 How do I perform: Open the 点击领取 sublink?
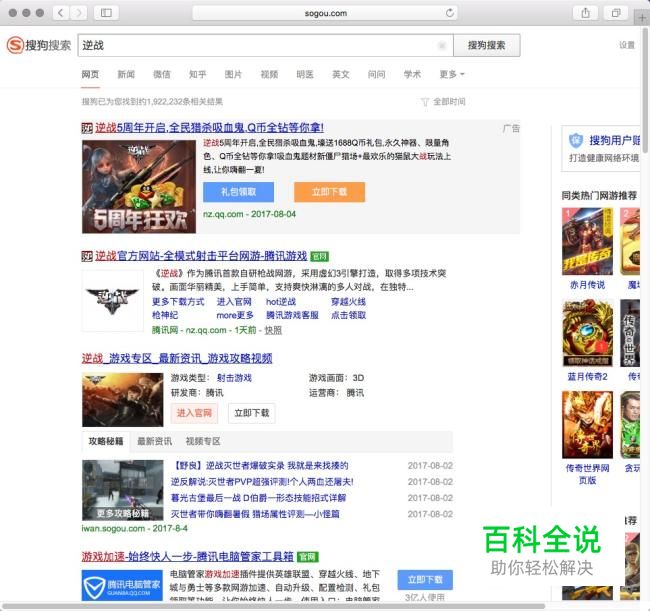(348, 315)
